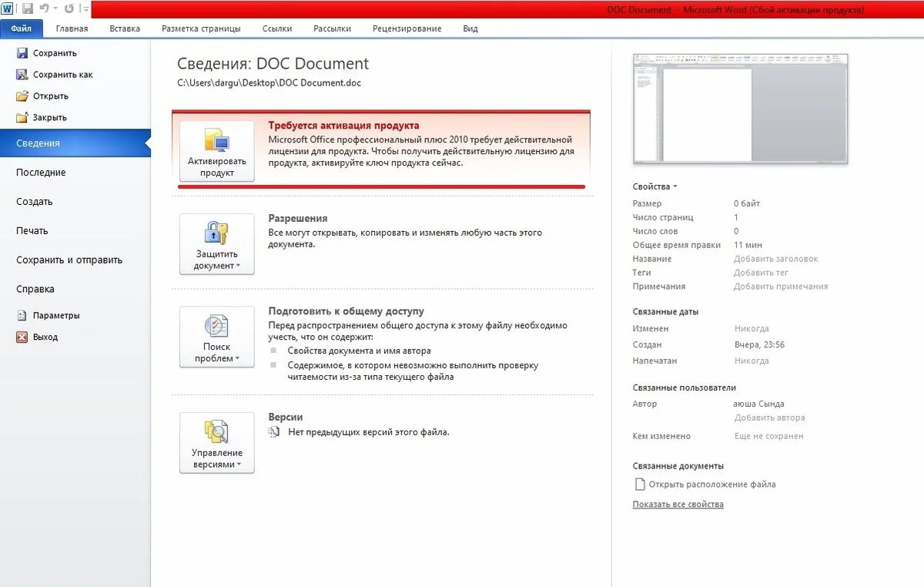
Task: Click the small versions icon beside Нет предыдущих версий
Action: click(x=274, y=432)
